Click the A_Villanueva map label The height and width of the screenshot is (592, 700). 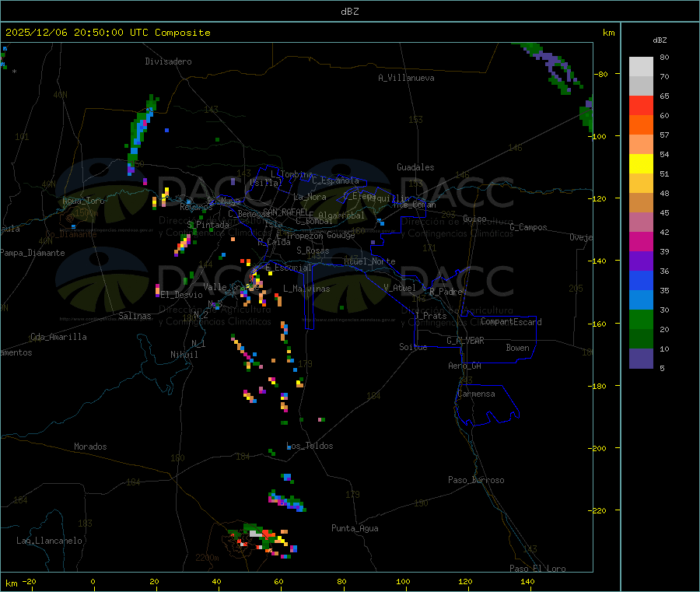pos(406,78)
